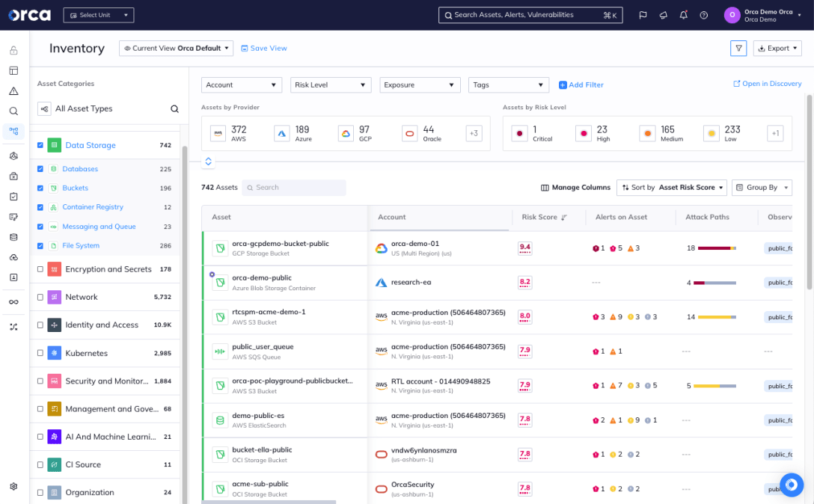The width and height of the screenshot is (814, 504).
Task: Filter by Oracle provider tile
Action: [422, 133]
